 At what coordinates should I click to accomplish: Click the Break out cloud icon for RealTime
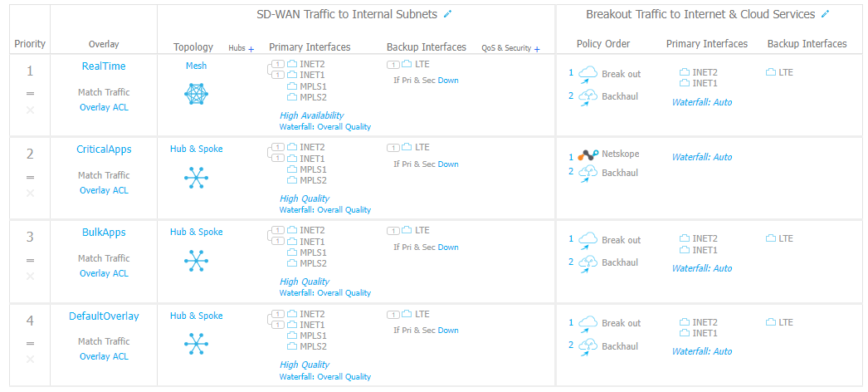pos(588,74)
